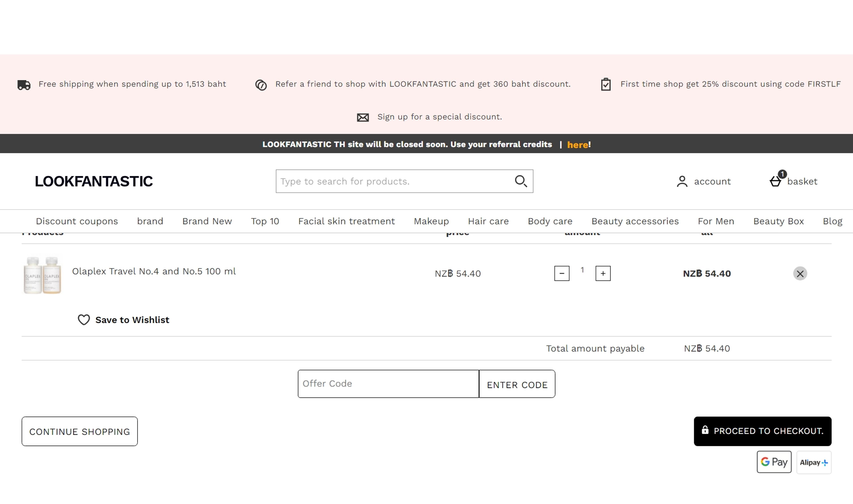Click 'First time shop get 25%' message
This screenshot has height=504, width=853.
(x=730, y=84)
